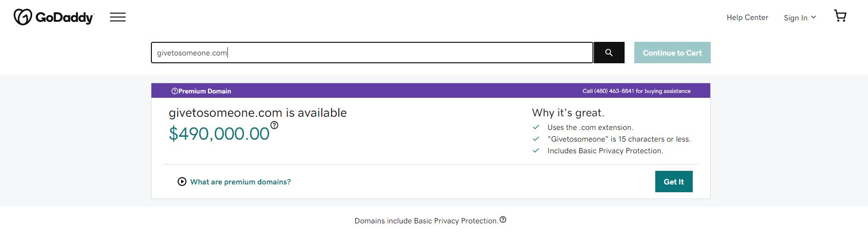Click the Basic Privacy Protection info icon
The image size is (868, 237).
point(503,219)
